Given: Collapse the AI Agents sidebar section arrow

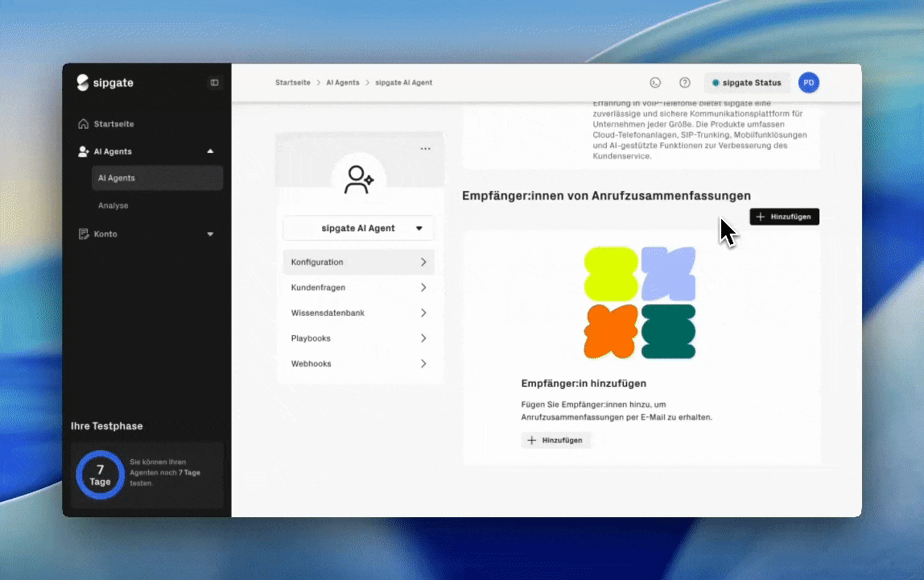Looking at the screenshot, I should tap(210, 151).
